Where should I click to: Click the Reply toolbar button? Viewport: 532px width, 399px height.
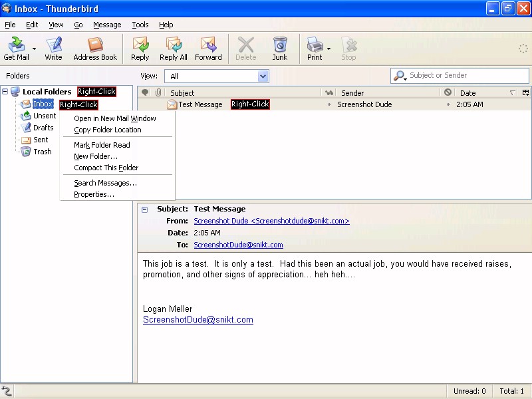pos(140,48)
